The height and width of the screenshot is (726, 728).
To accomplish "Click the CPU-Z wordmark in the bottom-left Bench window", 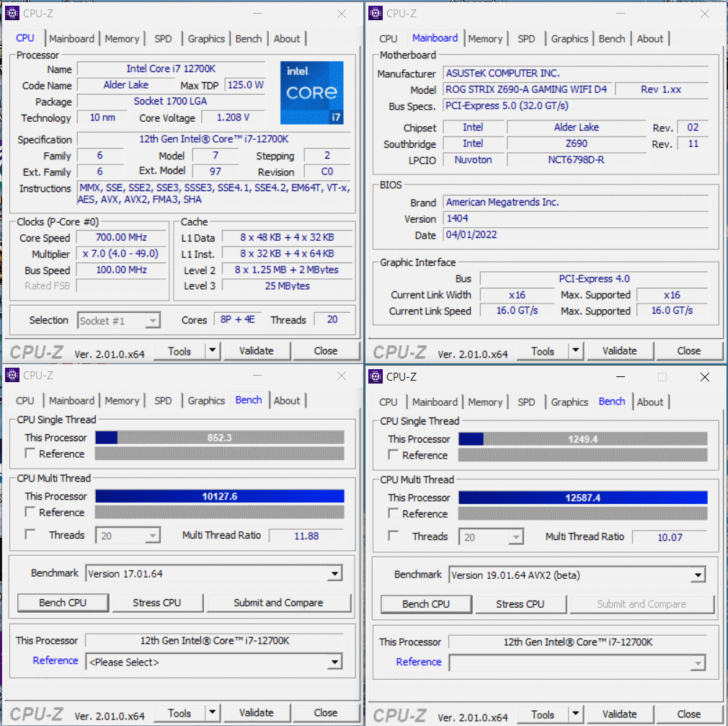I will tap(36, 714).
